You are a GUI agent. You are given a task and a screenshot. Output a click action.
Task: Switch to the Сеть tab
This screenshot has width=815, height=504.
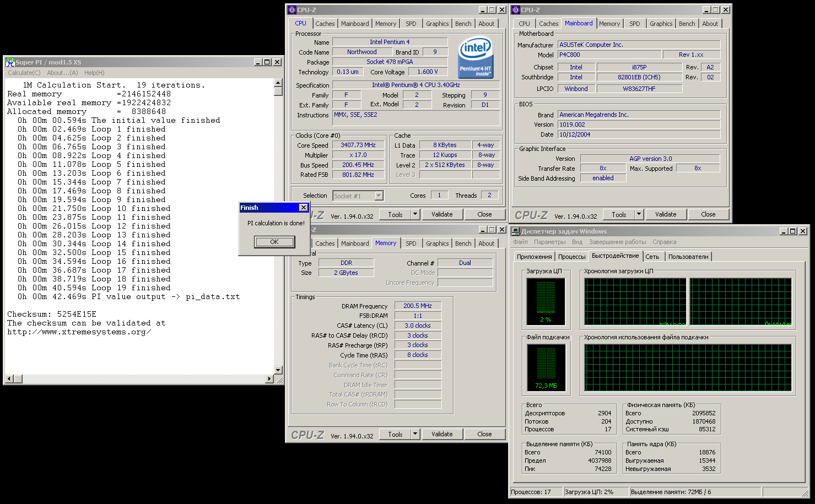(x=652, y=257)
